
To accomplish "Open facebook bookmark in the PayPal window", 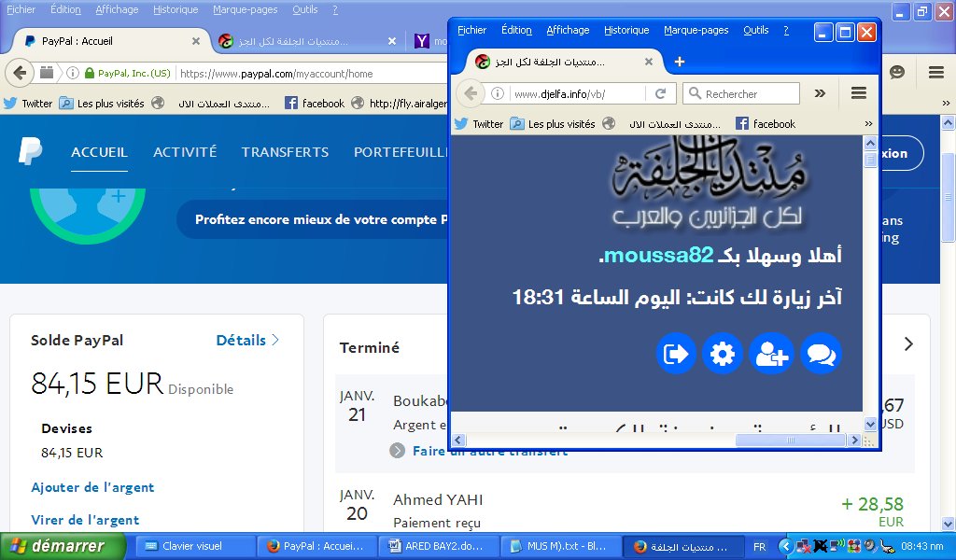I will coord(315,103).
